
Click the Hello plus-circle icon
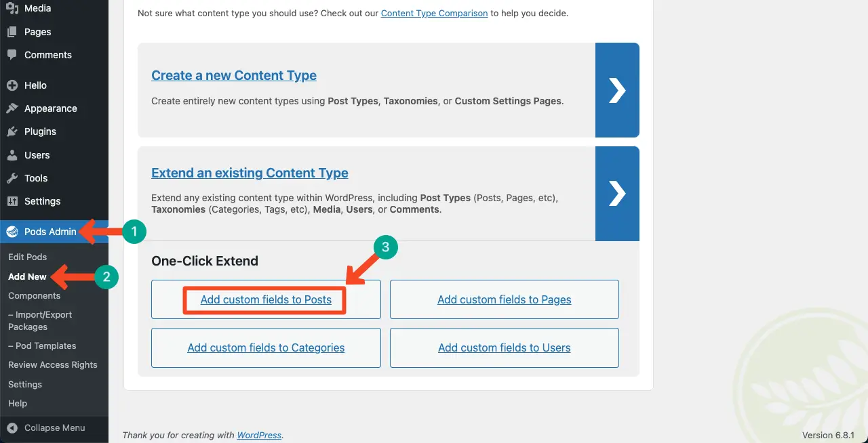pos(12,85)
